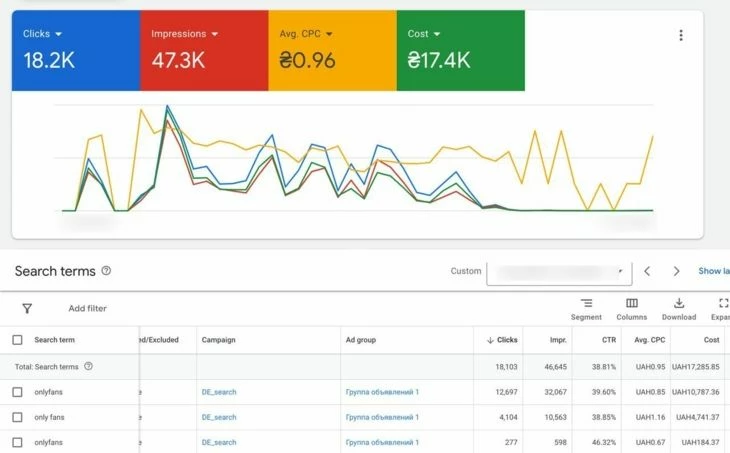Viewport: 730px width, 453px height.
Task: Click the 32,067 impressions cell
Action: tap(555, 392)
